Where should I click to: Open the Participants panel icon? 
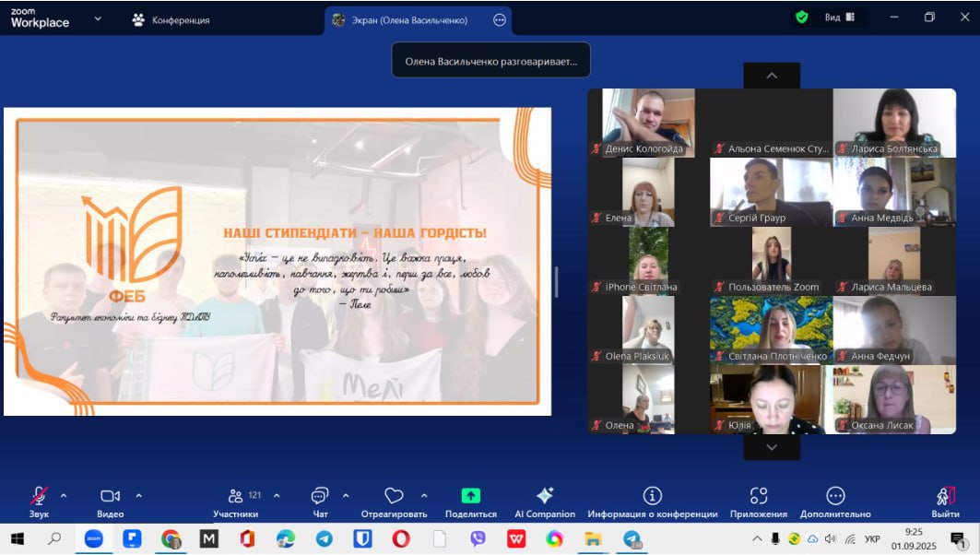click(235, 496)
